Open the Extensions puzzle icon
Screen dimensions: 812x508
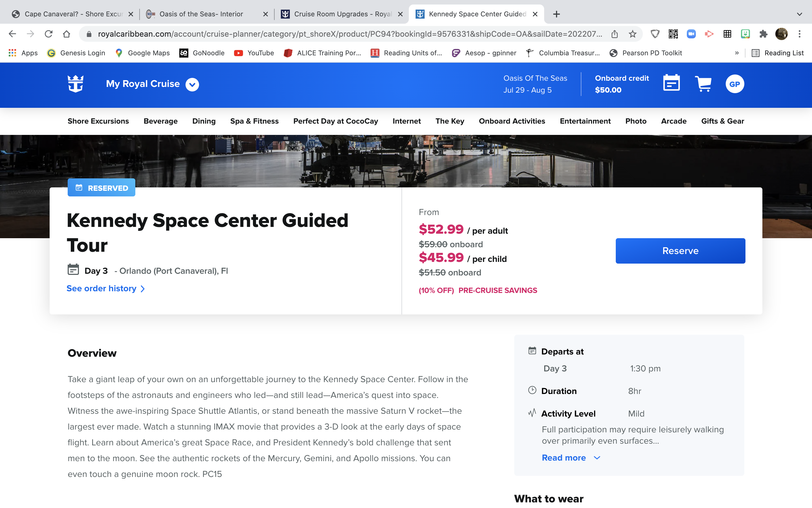(763, 34)
